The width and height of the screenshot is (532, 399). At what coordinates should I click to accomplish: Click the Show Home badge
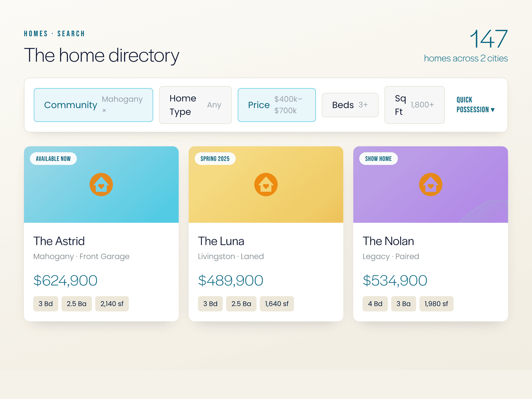(x=378, y=159)
